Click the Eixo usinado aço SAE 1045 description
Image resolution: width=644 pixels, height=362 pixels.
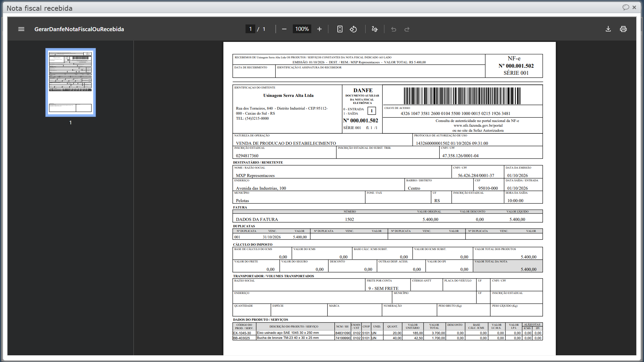(288, 333)
